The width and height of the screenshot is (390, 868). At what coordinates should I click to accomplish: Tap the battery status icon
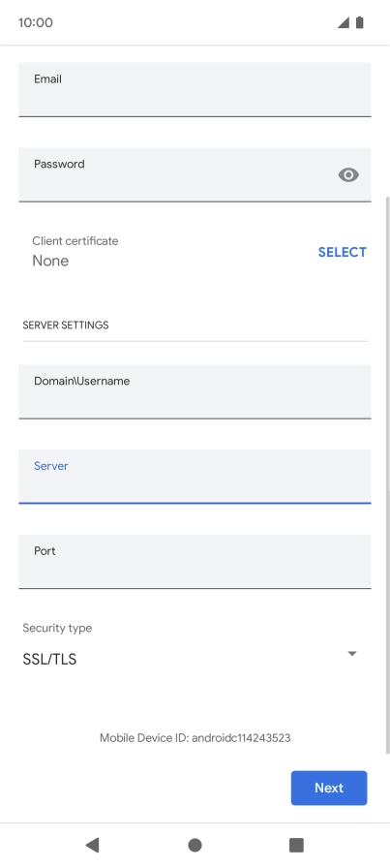360,22
